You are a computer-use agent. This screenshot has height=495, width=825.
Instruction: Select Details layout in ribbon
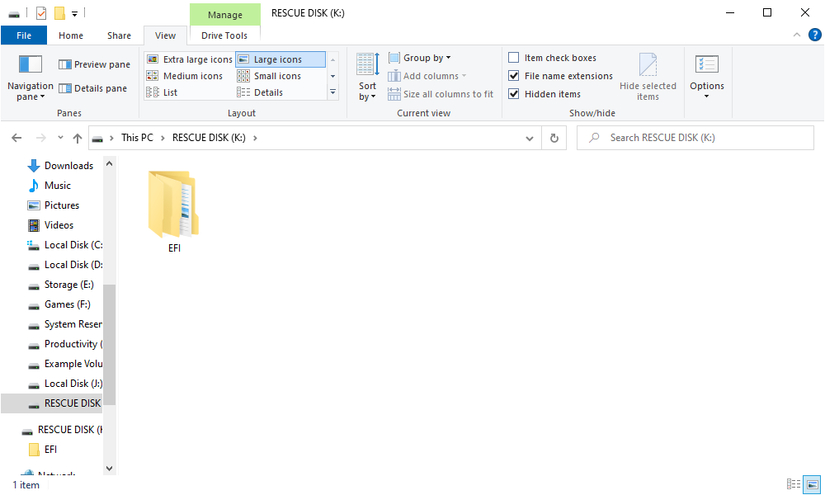[260, 93]
